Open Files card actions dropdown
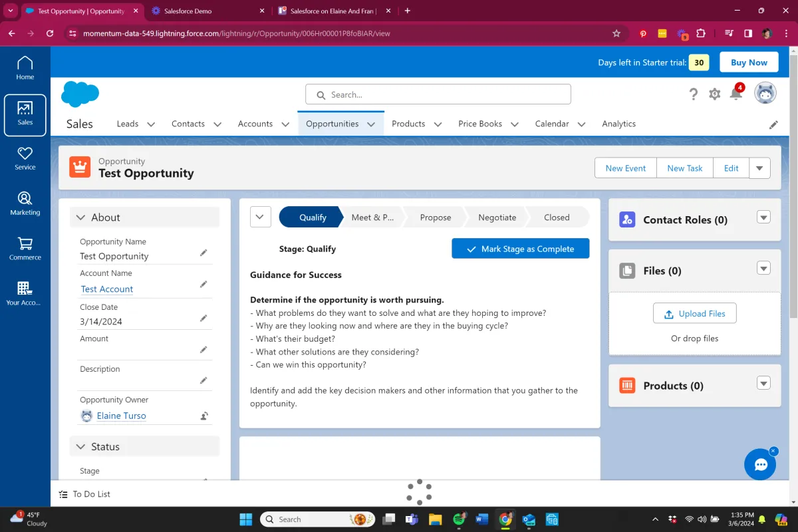Viewport: 798px width, 532px height. 763,268
